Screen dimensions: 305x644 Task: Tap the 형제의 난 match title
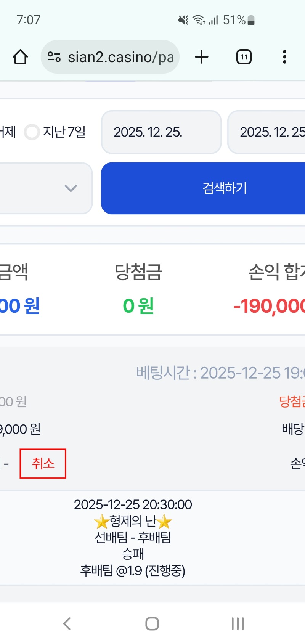pos(133,521)
